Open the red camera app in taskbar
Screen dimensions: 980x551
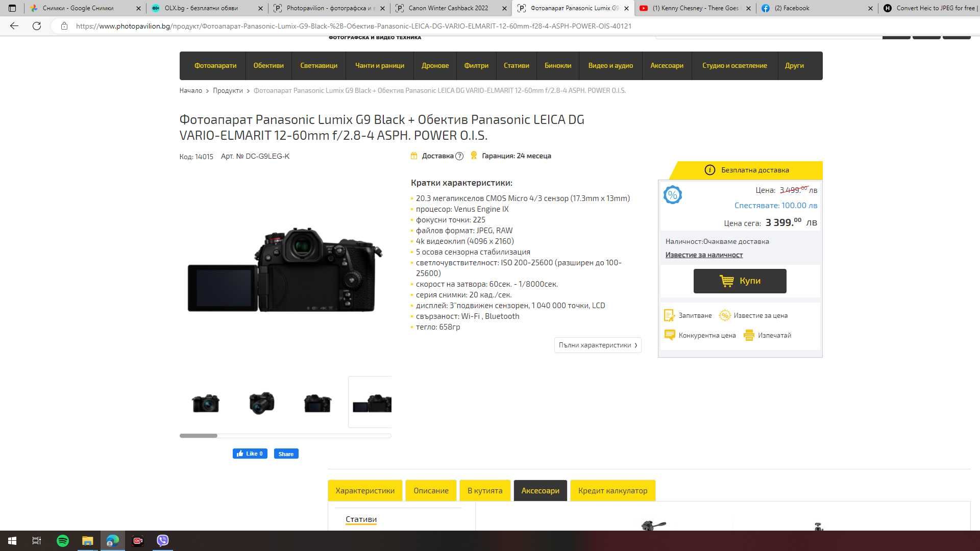point(138,541)
